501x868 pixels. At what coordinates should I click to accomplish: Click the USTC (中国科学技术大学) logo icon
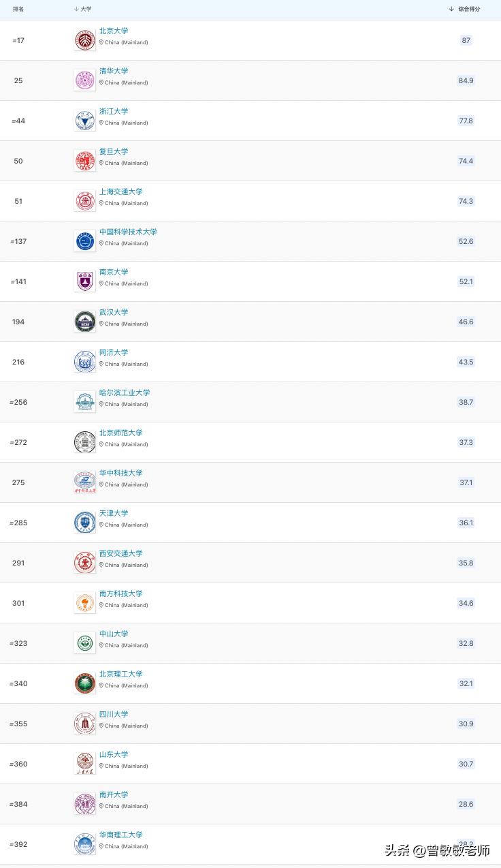coord(85,241)
